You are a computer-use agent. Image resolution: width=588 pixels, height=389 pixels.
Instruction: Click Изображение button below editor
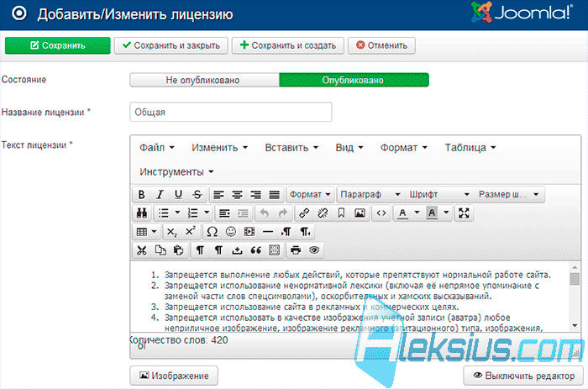(x=174, y=376)
